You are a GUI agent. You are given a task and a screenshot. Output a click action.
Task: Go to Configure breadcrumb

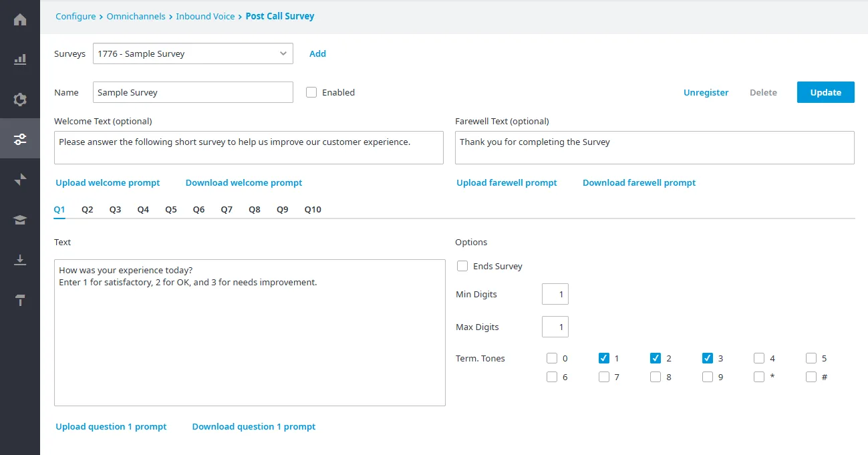pos(76,16)
